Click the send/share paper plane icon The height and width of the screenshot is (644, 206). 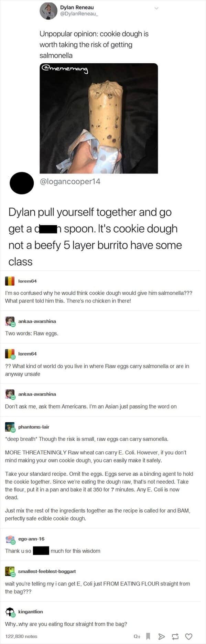162,636
